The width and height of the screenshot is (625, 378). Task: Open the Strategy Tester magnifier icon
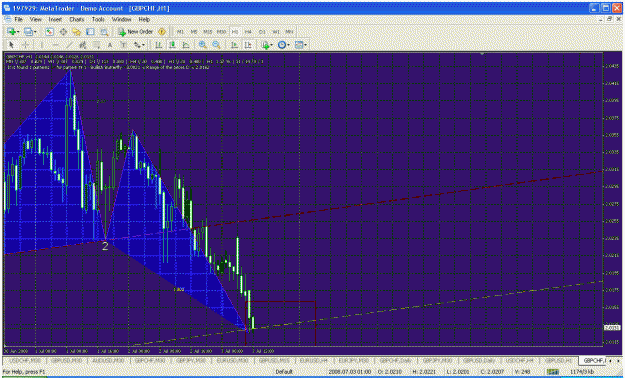point(104,32)
